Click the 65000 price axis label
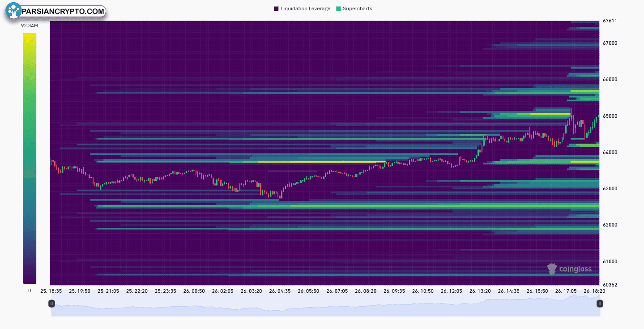Image resolution: width=644 pixels, height=329 pixels. click(x=610, y=116)
